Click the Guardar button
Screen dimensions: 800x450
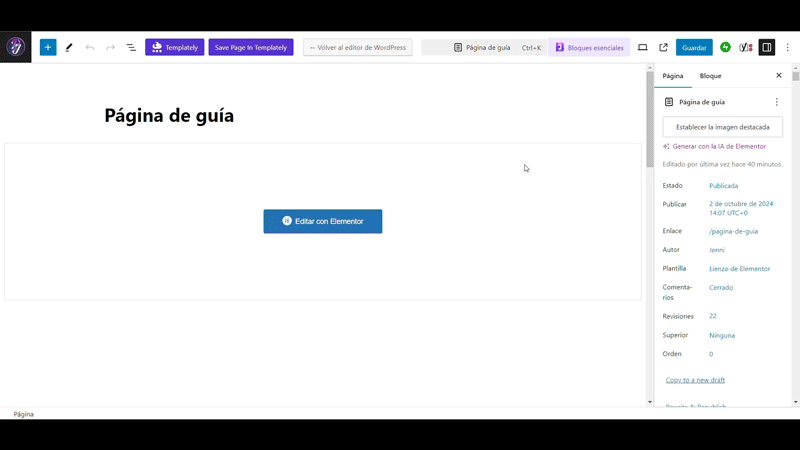(694, 47)
